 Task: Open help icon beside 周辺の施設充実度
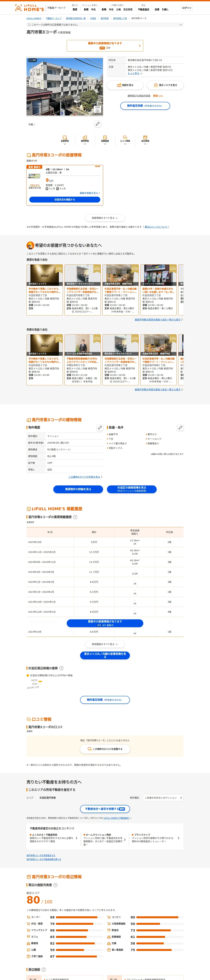pos(55,885)
